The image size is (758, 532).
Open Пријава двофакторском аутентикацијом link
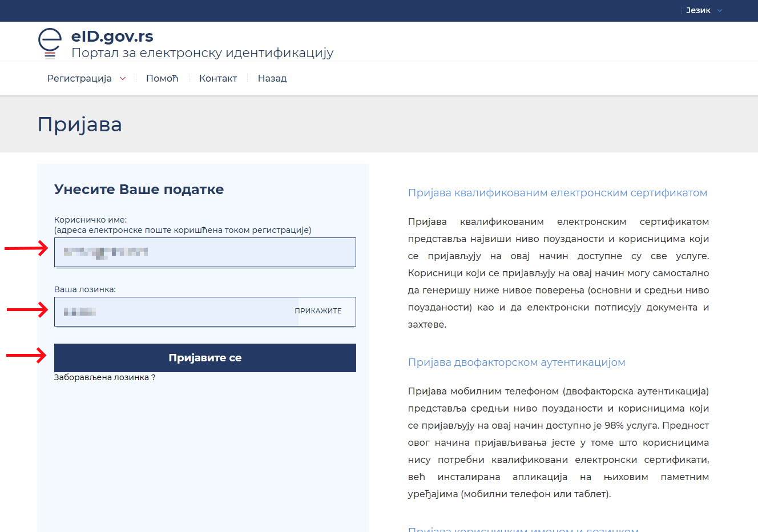517,362
